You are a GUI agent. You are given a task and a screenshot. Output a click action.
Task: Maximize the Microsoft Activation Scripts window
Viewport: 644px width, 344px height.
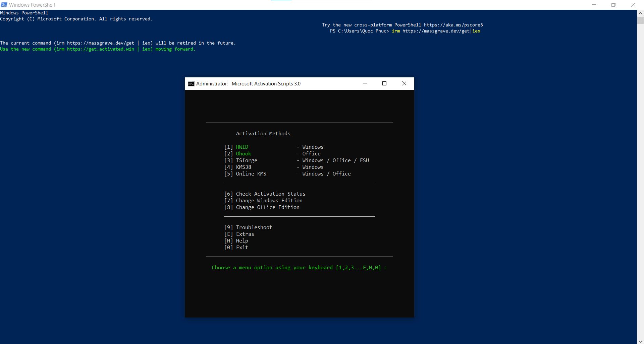(x=384, y=83)
